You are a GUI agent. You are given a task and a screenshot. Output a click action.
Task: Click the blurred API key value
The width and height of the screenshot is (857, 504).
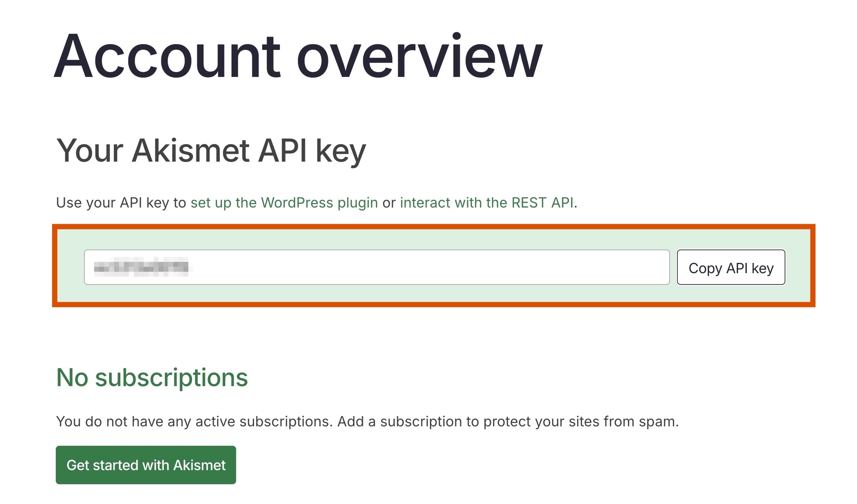coord(141,267)
